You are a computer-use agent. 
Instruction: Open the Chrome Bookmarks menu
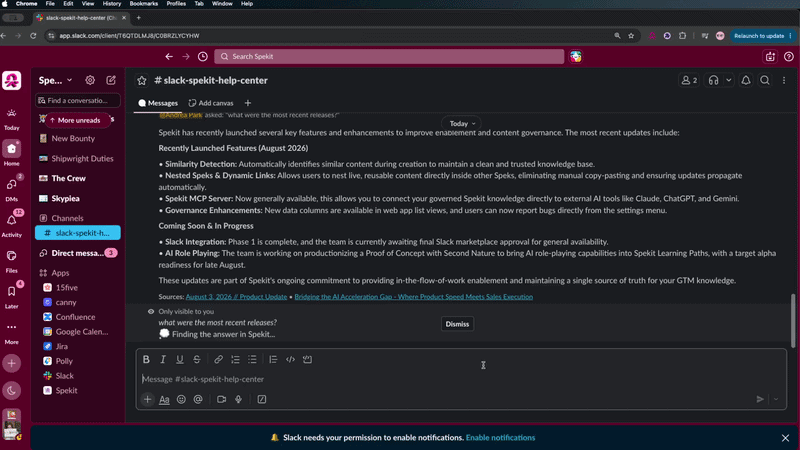pos(143,4)
